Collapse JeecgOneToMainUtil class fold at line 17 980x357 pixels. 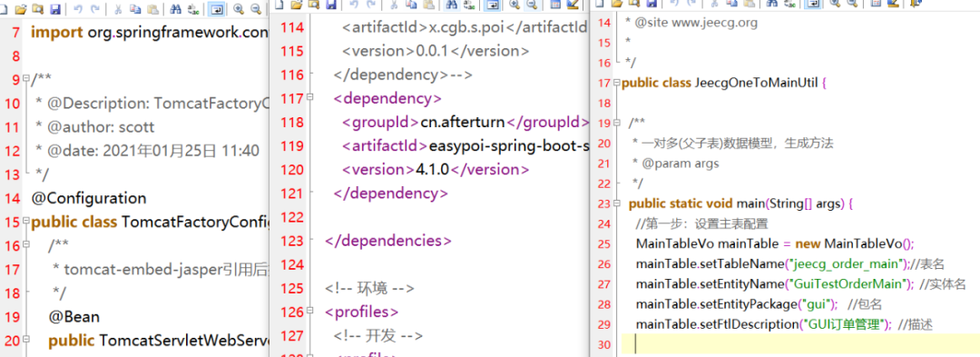point(617,83)
